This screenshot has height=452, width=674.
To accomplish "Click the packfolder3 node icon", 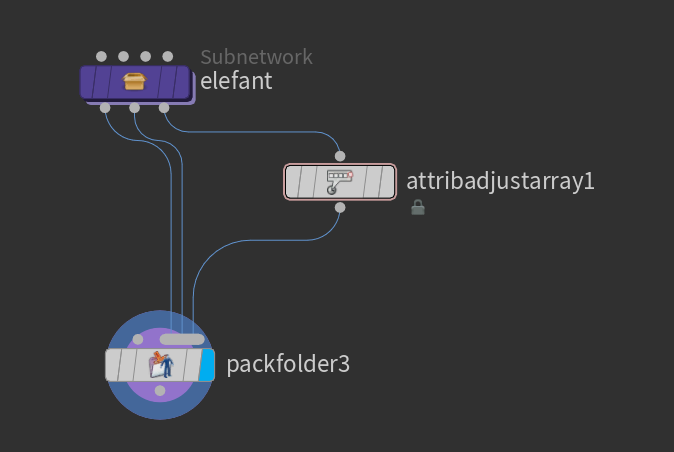I will click(x=161, y=365).
